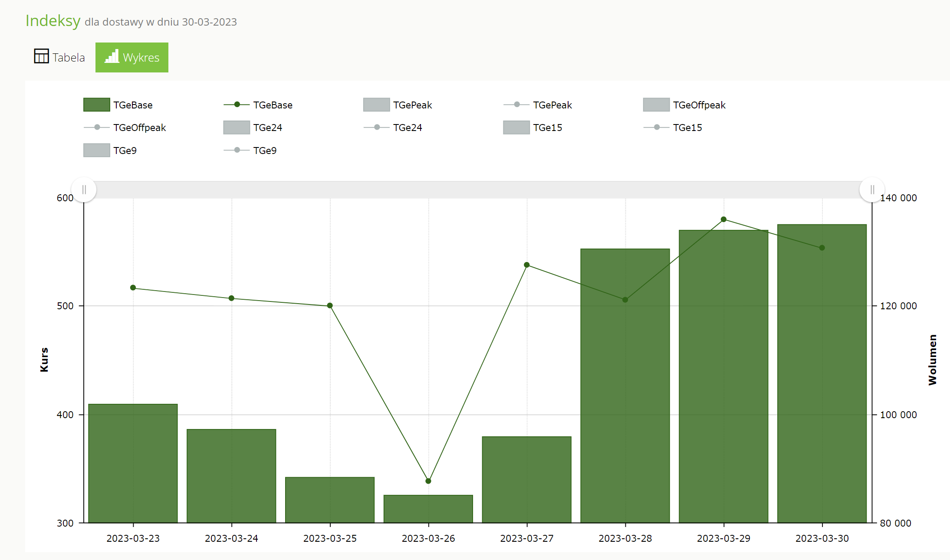Click the 2023-03-26 line data point

[x=428, y=481]
